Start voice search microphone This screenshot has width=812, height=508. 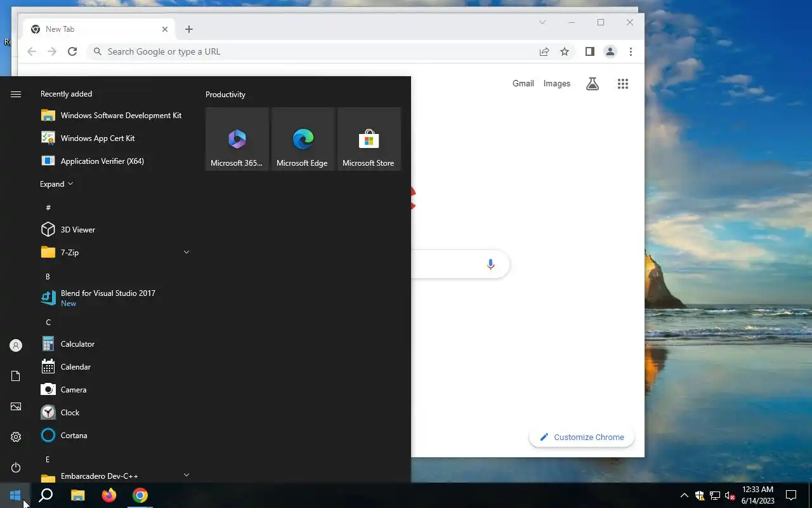490,264
